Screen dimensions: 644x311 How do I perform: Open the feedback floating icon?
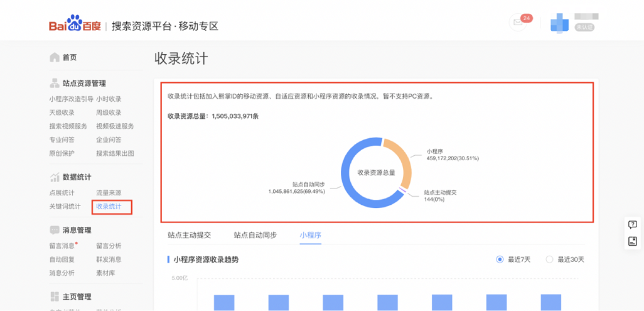[x=632, y=241]
